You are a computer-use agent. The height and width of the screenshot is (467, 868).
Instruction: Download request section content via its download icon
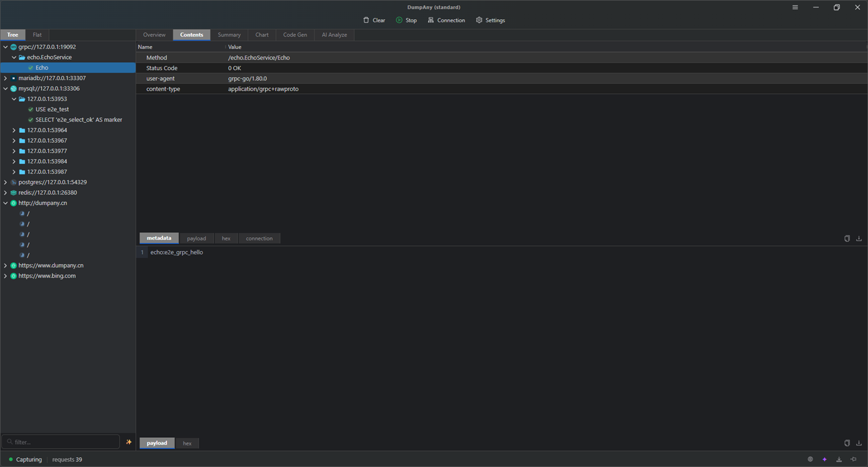[859, 238]
